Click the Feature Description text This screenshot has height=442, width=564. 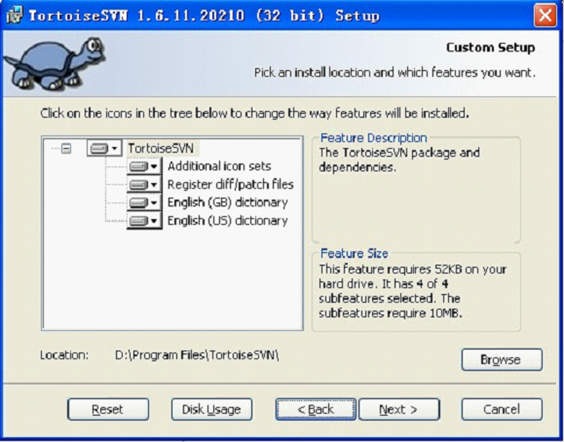399,160
